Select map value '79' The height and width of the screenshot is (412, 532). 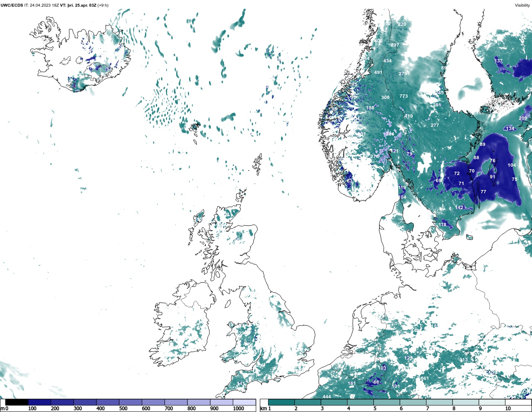[409, 154]
